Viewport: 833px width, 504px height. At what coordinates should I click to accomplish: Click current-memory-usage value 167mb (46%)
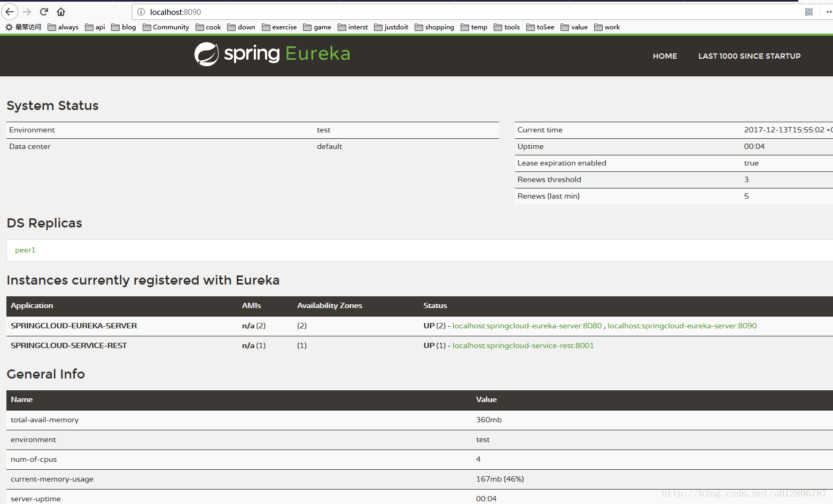[500, 479]
